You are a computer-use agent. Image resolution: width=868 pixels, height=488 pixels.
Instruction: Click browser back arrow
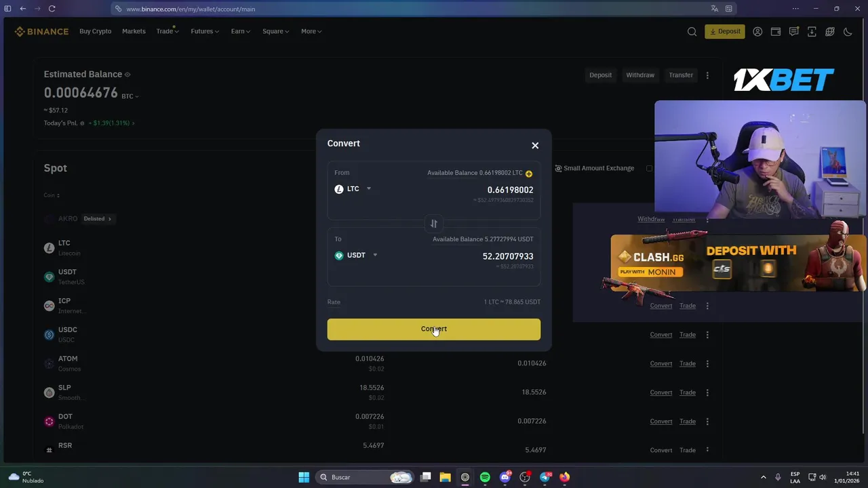tap(22, 9)
